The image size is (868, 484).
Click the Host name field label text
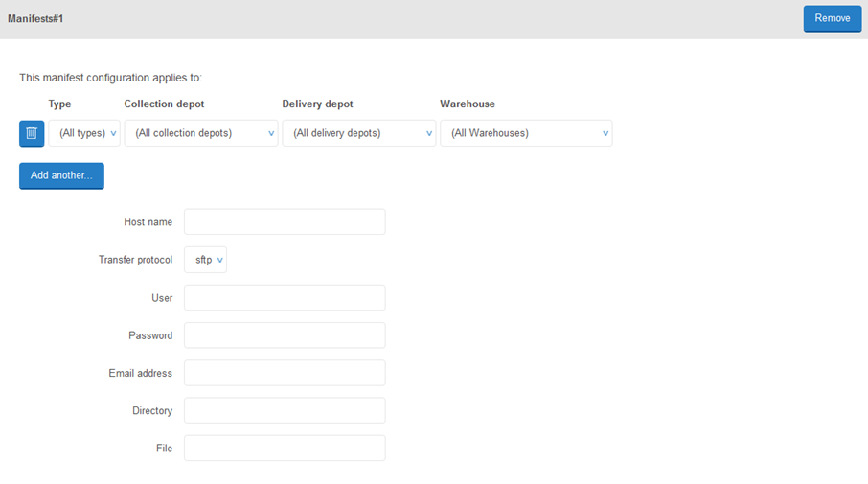(x=148, y=222)
